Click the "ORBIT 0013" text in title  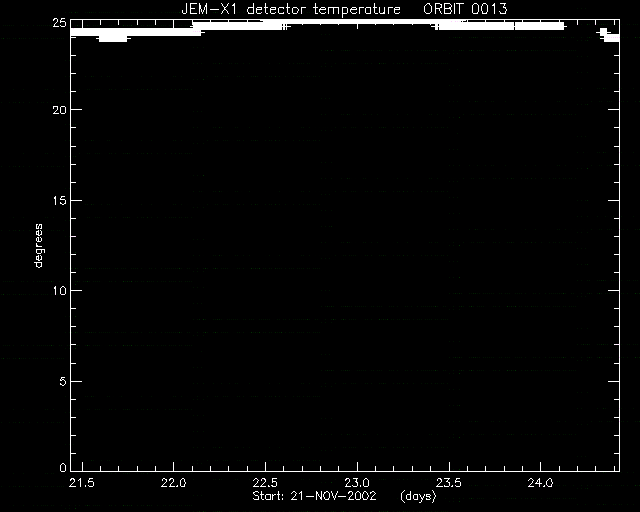465,9
